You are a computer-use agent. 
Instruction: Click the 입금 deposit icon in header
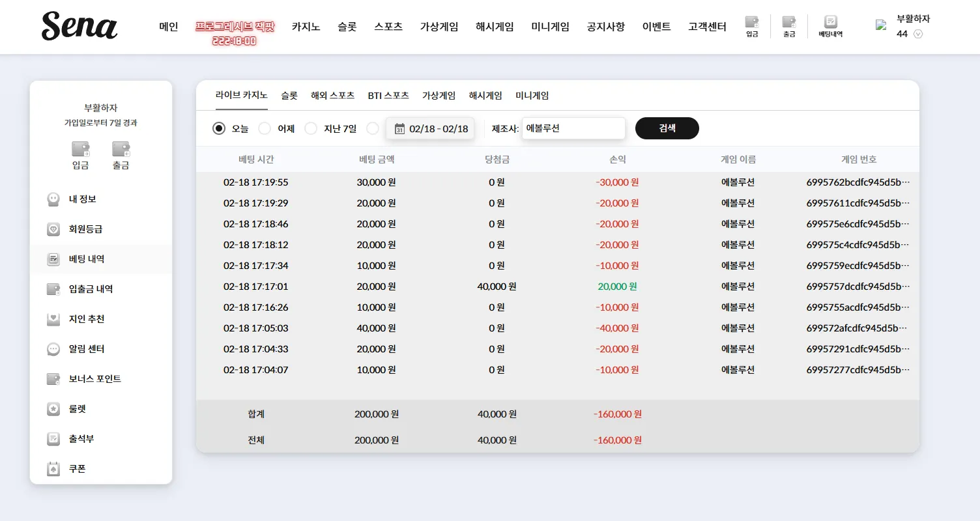tap(752, 22)
